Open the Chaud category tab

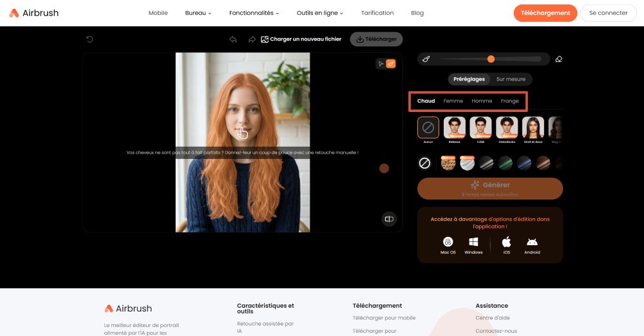coord(426,101)
